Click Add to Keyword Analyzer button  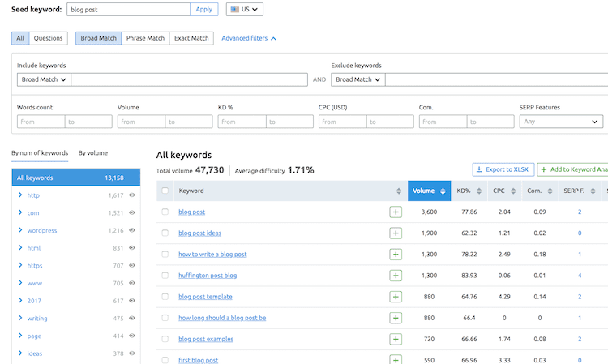click(572, 169)
